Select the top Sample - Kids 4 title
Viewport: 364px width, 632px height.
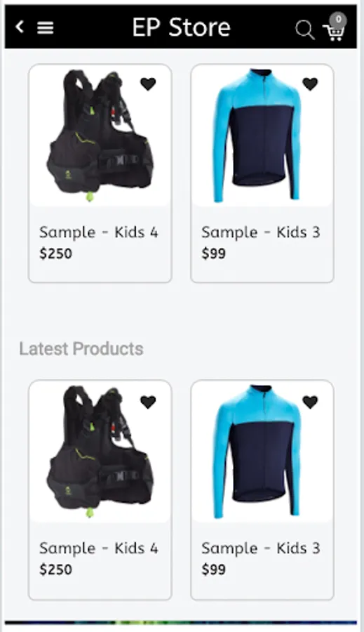click(x=99, y=232)
